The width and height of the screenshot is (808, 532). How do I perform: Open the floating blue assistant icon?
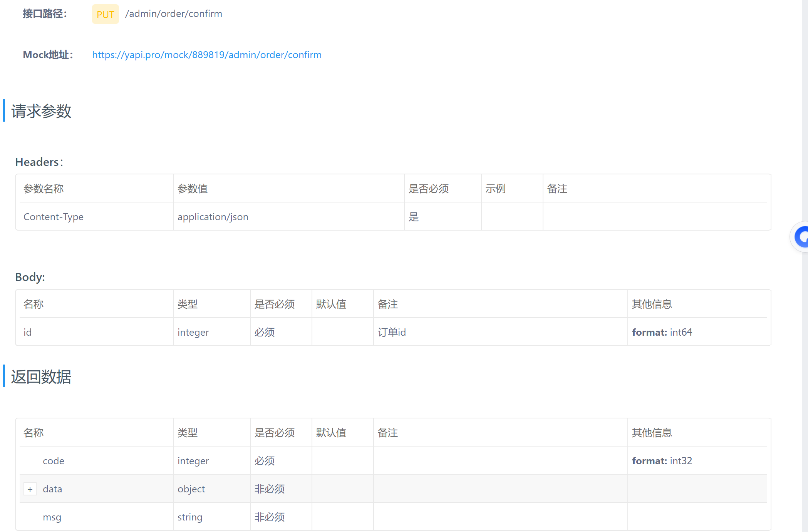coord(801,237)
